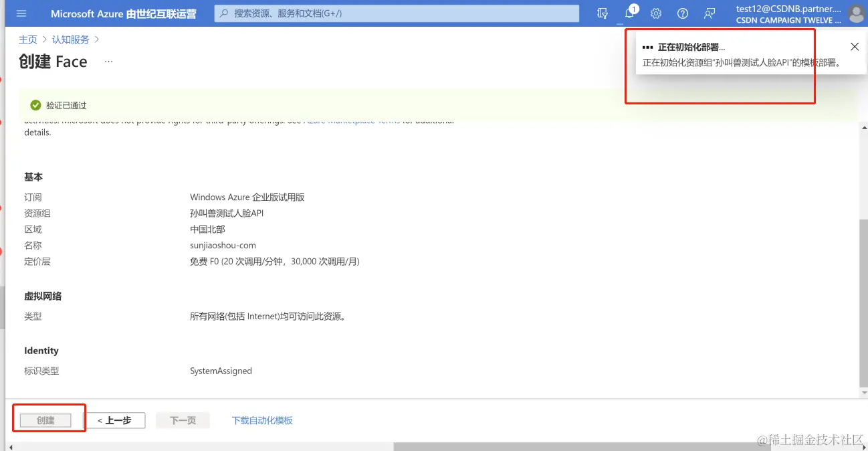Click the search resources box
This screenshot has height=451, width=868.
[x=397, y=13]
